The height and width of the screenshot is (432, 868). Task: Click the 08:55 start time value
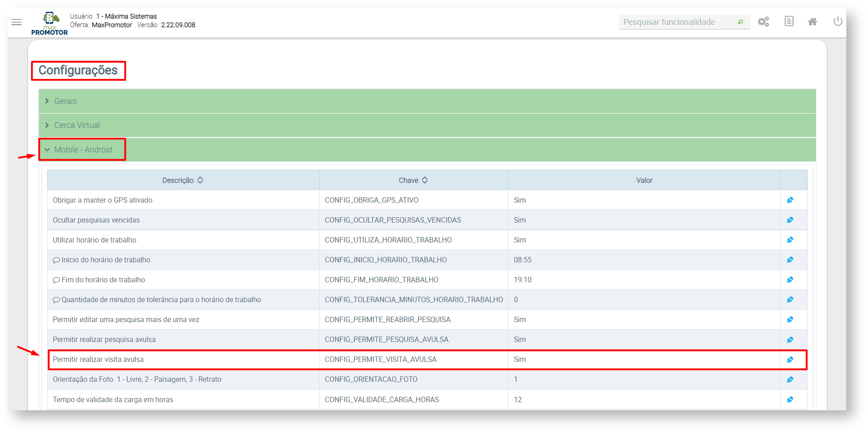[x=523, y=260]
